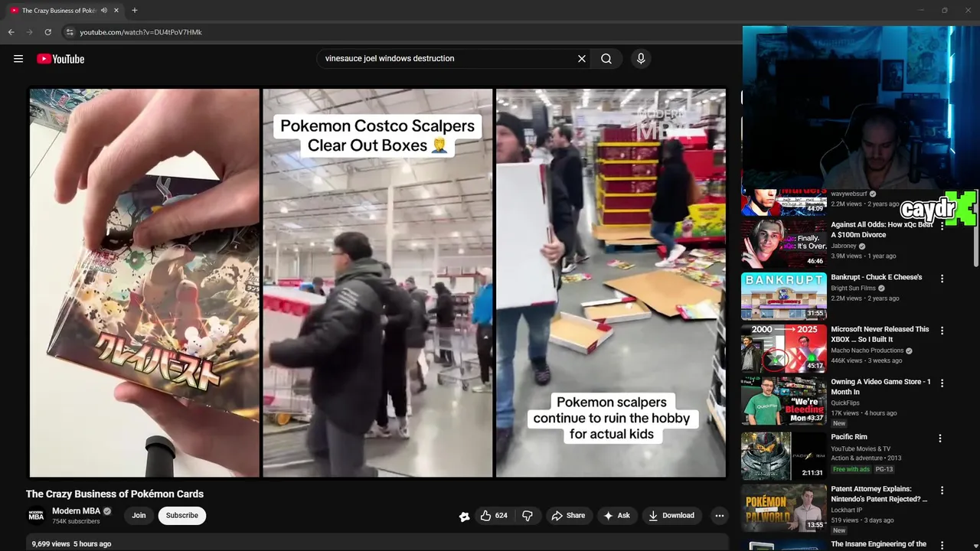The image size is (980, 551).
Task: View site information icon in address bar
Action: [x=70, y=32]
